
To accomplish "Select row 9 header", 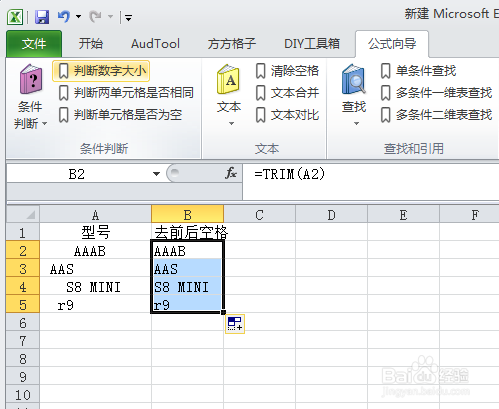I will (23, 376).
